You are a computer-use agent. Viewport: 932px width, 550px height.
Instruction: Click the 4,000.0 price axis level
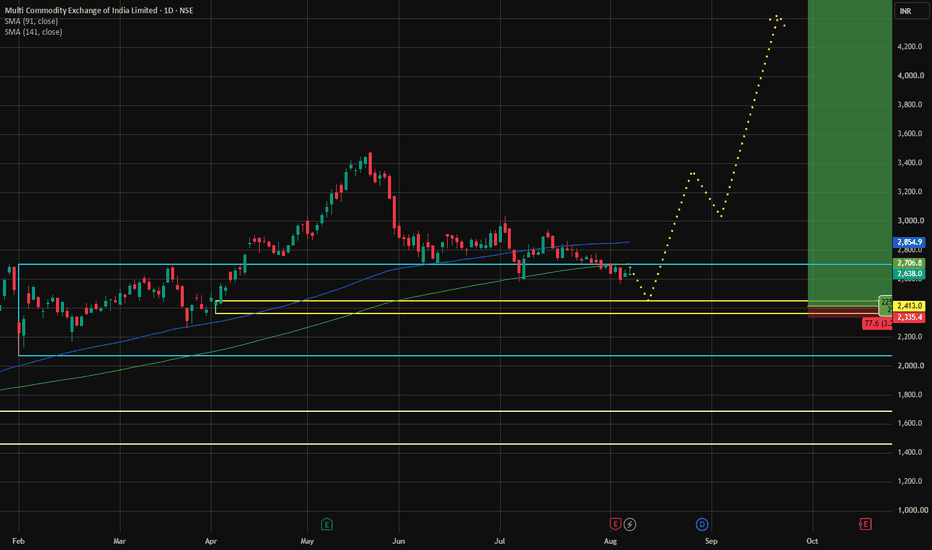pyautogui.click(x=911, y=76)
